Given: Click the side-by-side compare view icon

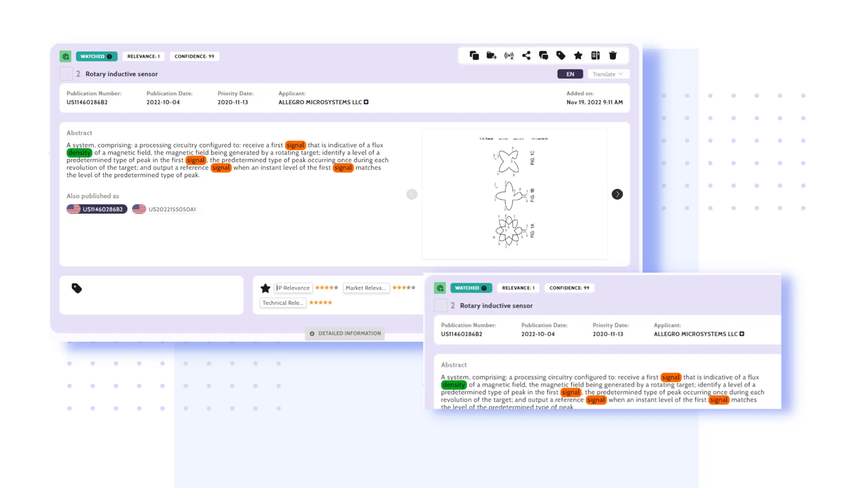Looking at the screenshot, I should 595,56.
